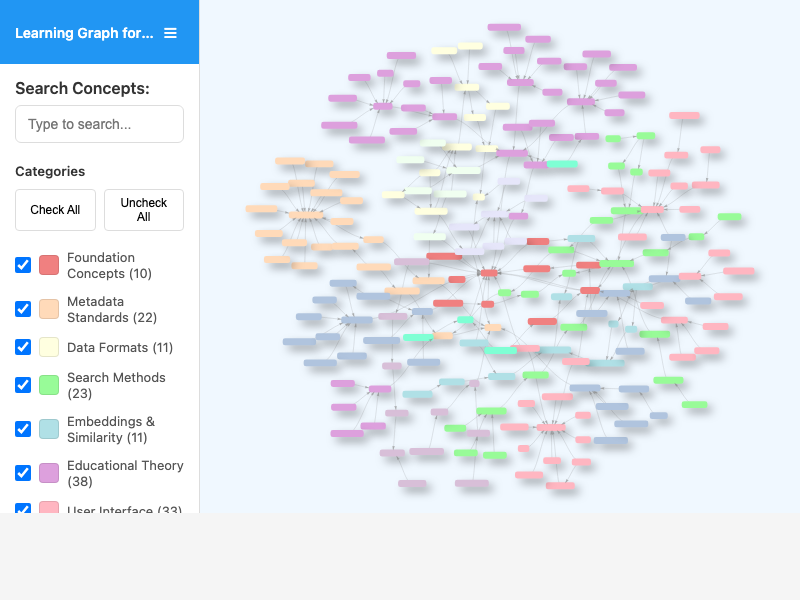
Task: Click the pink User Interface color swatch
Action: tap(48, 511)
